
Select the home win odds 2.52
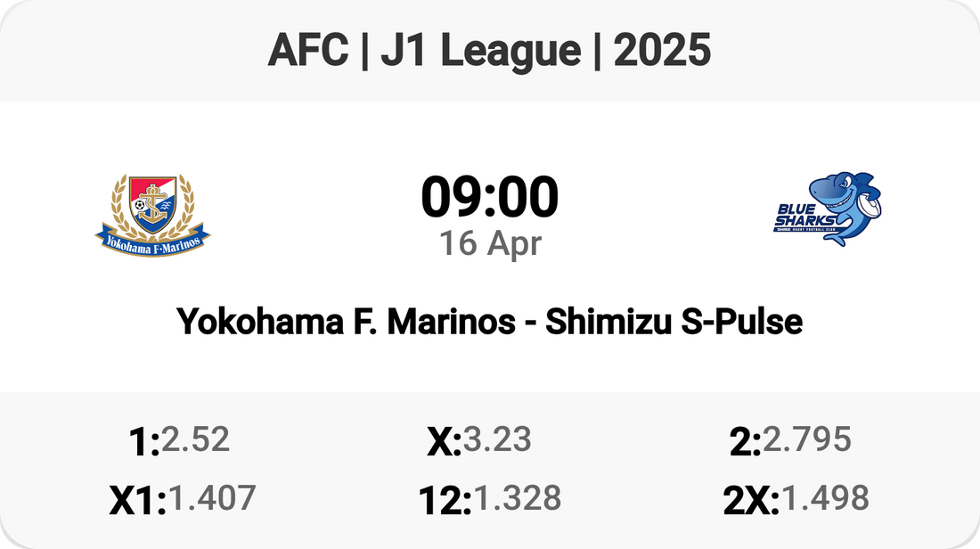tap(196, 439)
